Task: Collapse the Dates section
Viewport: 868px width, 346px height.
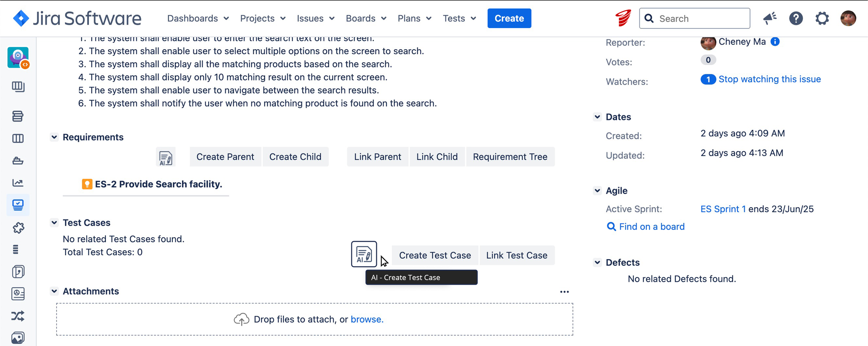Action: pyautogui.click(x=597, y=117)
